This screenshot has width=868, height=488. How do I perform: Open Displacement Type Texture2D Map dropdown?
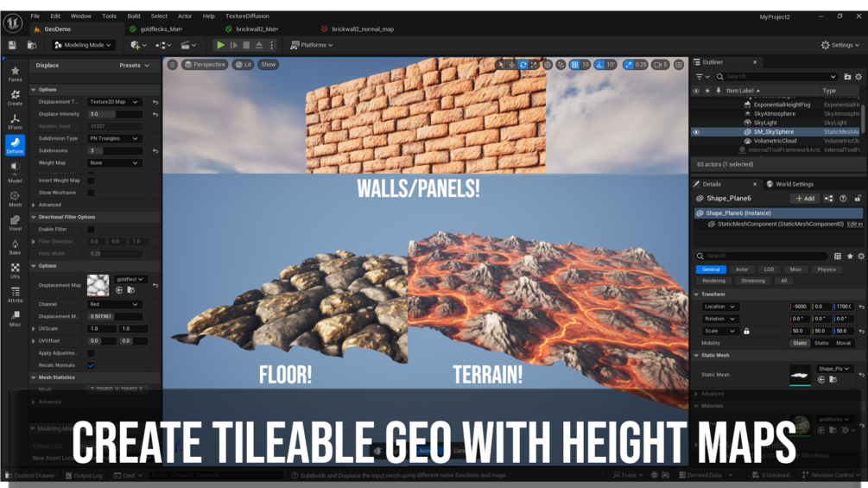[x=114, y=102]
